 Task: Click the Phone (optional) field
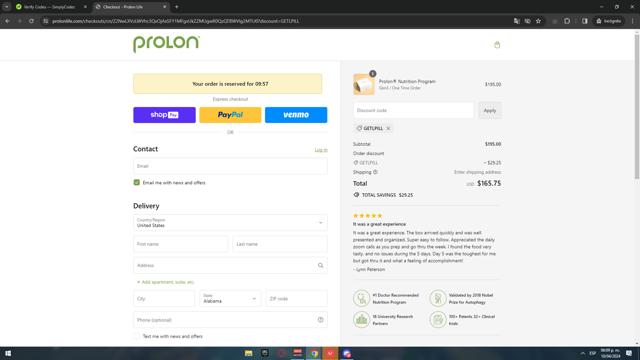tap(230, 320)
